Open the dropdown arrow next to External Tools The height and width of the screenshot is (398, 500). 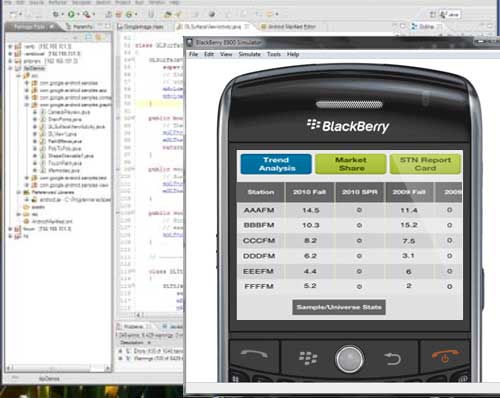tap(94, 14)
